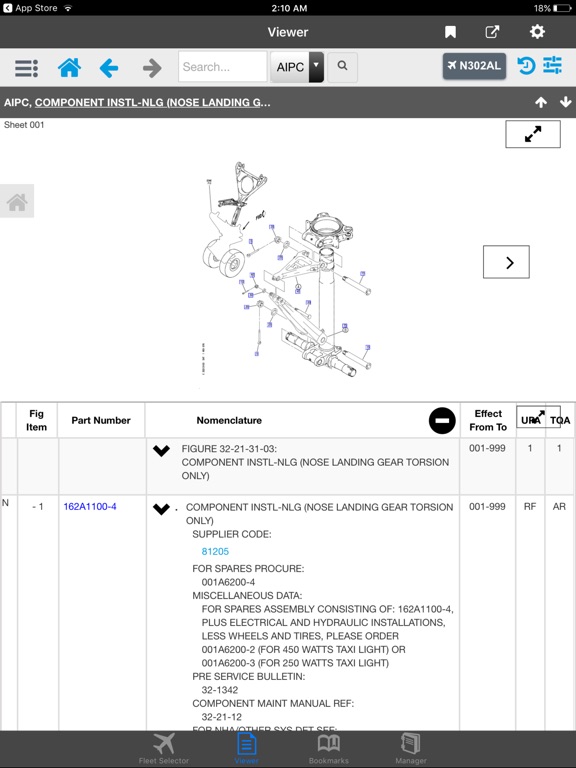Switch to Bookmarks tab

[x=329, y=749]
